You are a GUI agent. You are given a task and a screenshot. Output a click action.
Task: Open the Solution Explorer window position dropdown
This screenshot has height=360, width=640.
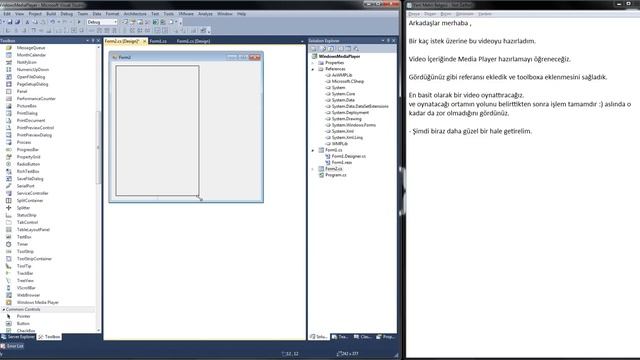pyautogui.click(x=383, y=41)
